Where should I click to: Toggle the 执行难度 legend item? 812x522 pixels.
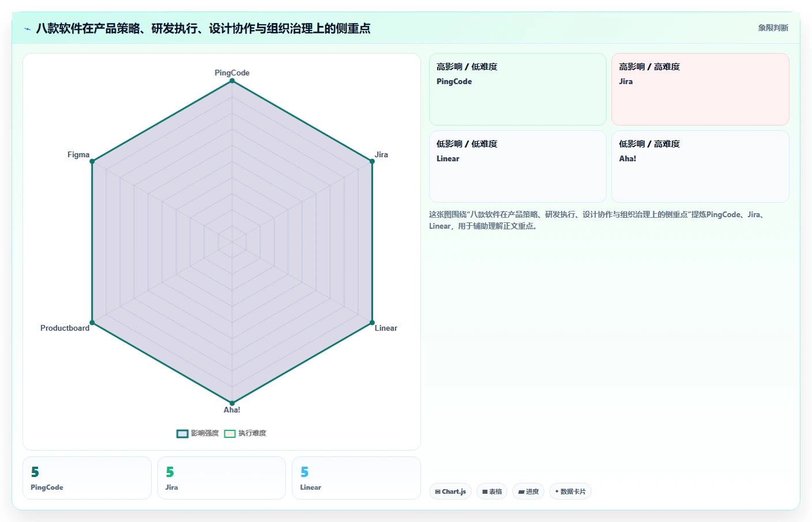pos(245,433)
